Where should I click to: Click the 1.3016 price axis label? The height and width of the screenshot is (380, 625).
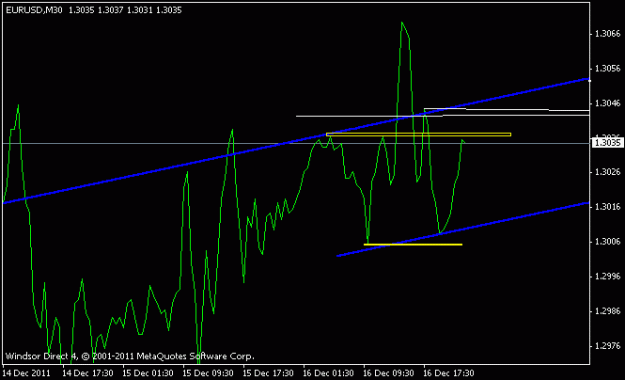[607, 207]
